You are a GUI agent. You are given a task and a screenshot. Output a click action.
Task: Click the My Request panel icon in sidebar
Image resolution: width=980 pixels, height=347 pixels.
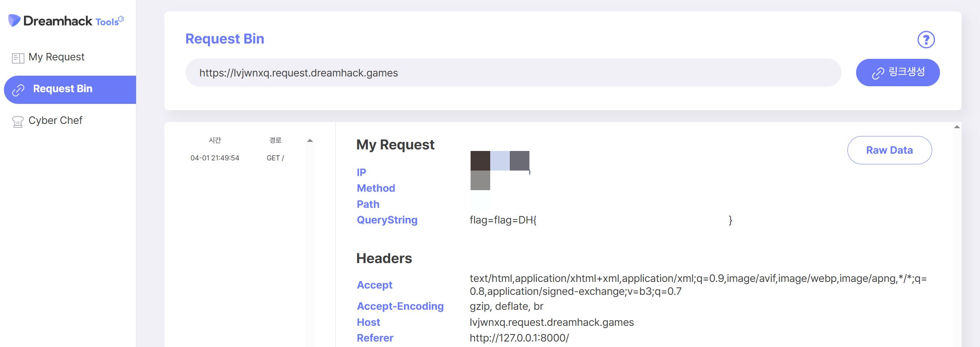point(18,58)
